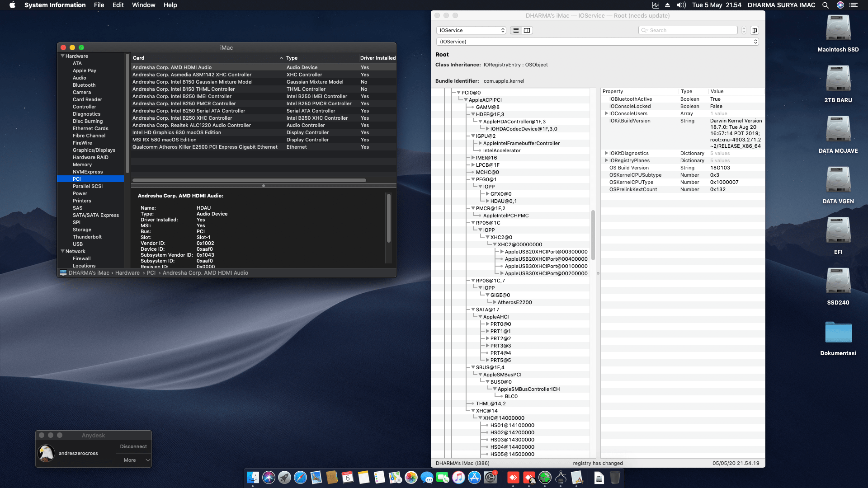This screenshot has width=868, height=488.
Task: Open Contacts book icon in Dock
Action: coord(332,477)
